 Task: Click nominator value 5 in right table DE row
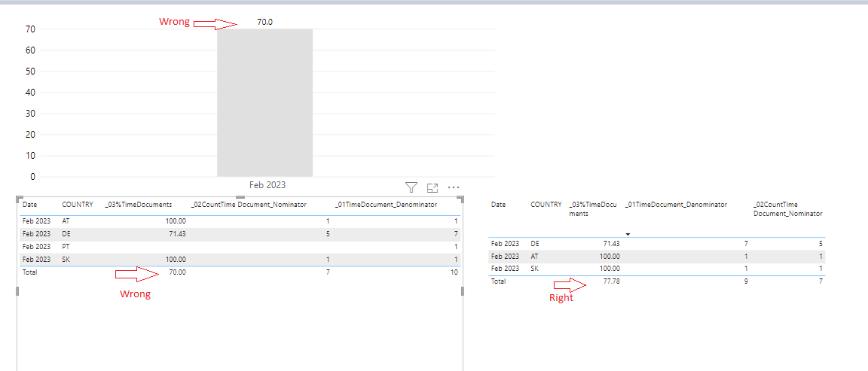821,243
